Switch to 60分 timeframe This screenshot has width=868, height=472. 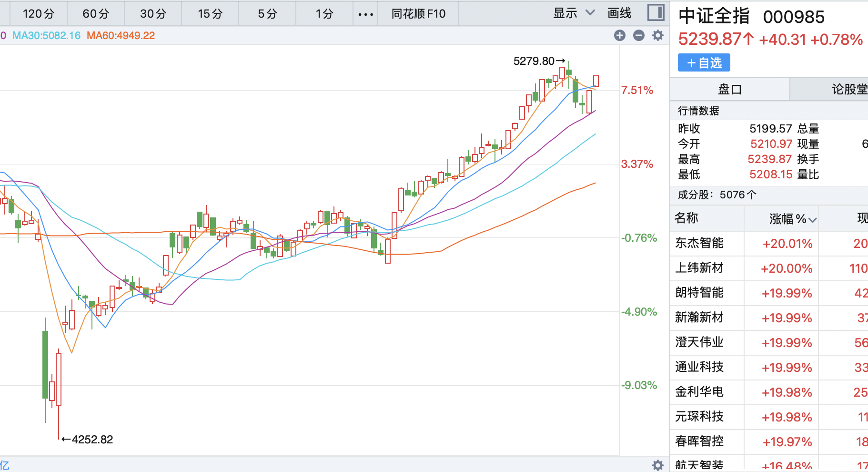coord(96,14)
